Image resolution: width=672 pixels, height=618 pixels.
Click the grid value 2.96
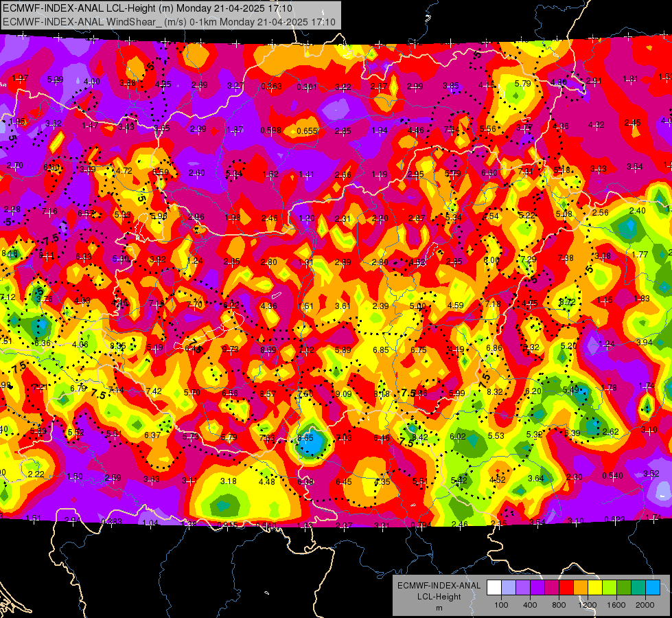pos(196,216)
